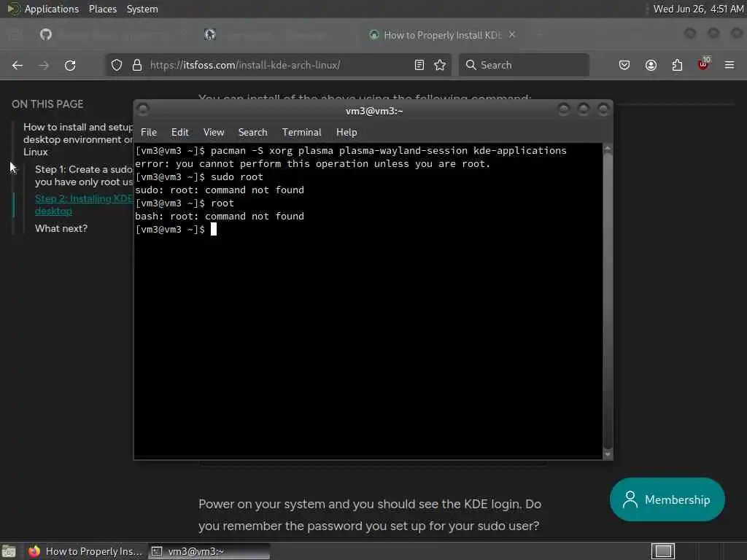The height and width of the screenshot is (560, 747).
Task: Click the workspace switcher in bottom panel
Action: [663, 551]
